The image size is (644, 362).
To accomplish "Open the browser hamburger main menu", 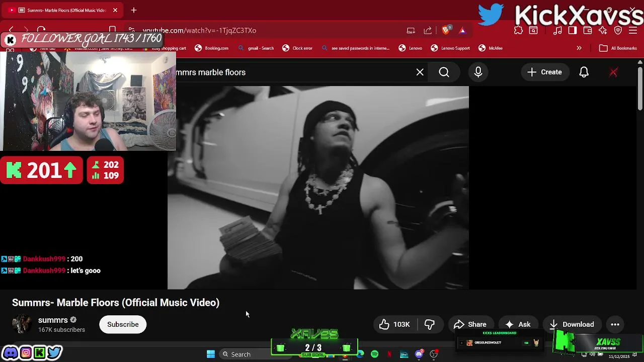I will [x=633, y=30].
